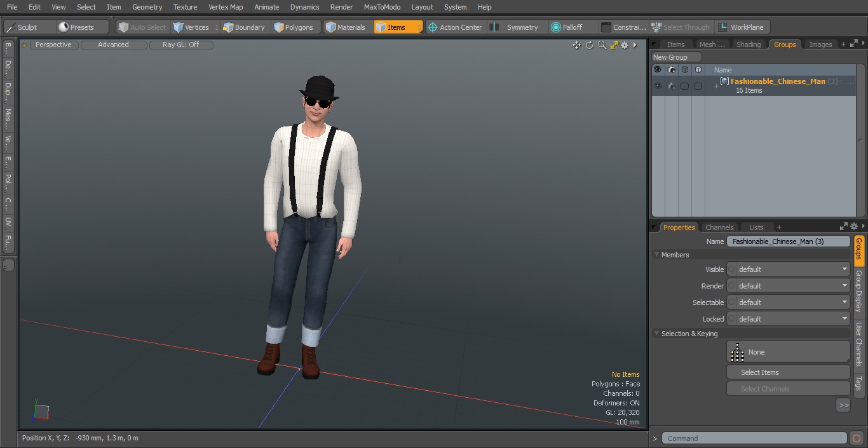Click the camera render column header icon
Image resolution: width=868 pixels, height=448 pixels.
672,70
